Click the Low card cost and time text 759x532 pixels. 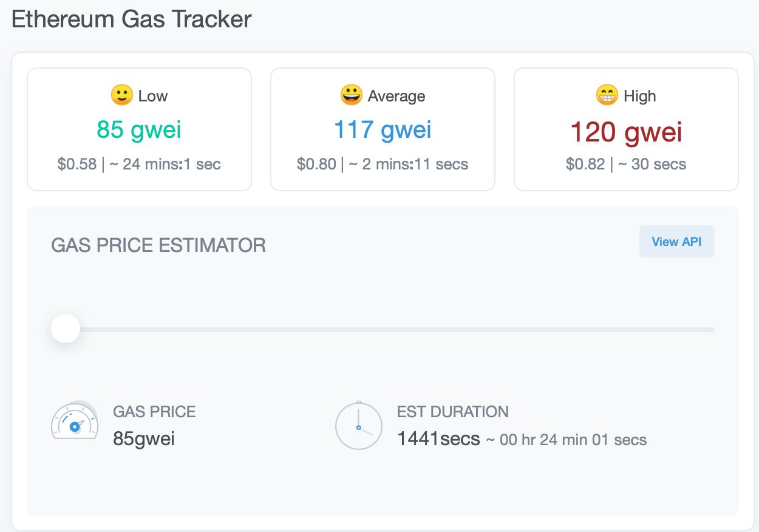click(139, 164)
